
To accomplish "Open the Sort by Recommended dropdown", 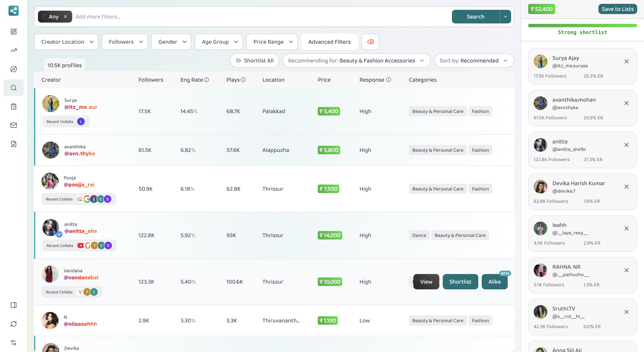I will [474, 61].
